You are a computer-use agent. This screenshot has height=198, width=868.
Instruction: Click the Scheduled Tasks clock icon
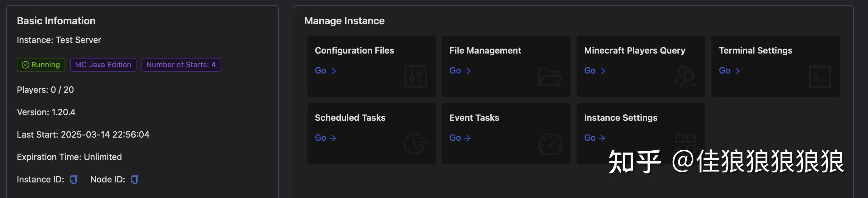pos(415,144)
